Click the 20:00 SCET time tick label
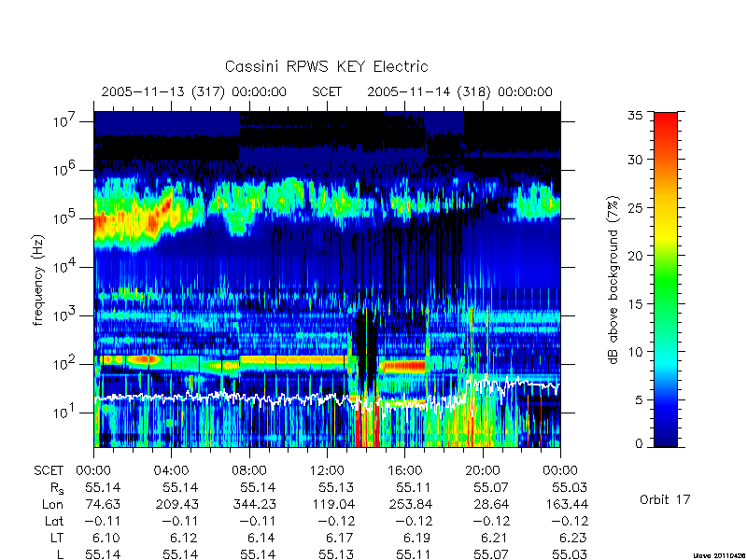The width and height of the screenshot is (747, 560). tap(483, 470)
